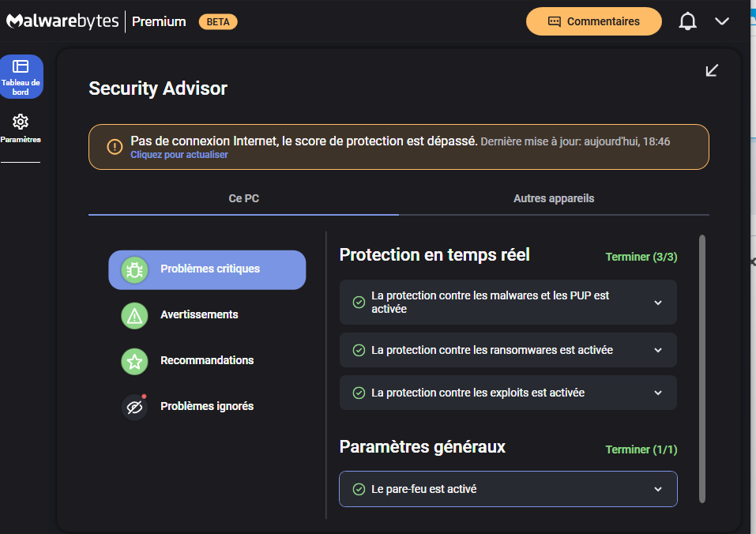The height and width of the screenshot is (534, 756).
Task: Select the Recommandations category
Action: 207,361
